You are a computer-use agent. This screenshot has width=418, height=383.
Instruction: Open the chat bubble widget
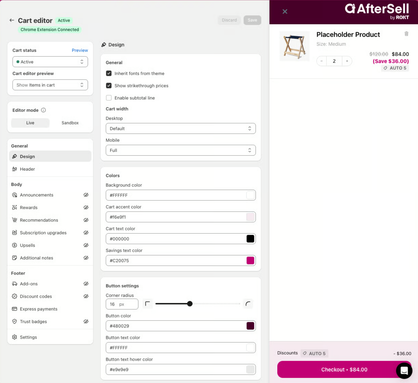pyautogui.click(x=404, y=370)
